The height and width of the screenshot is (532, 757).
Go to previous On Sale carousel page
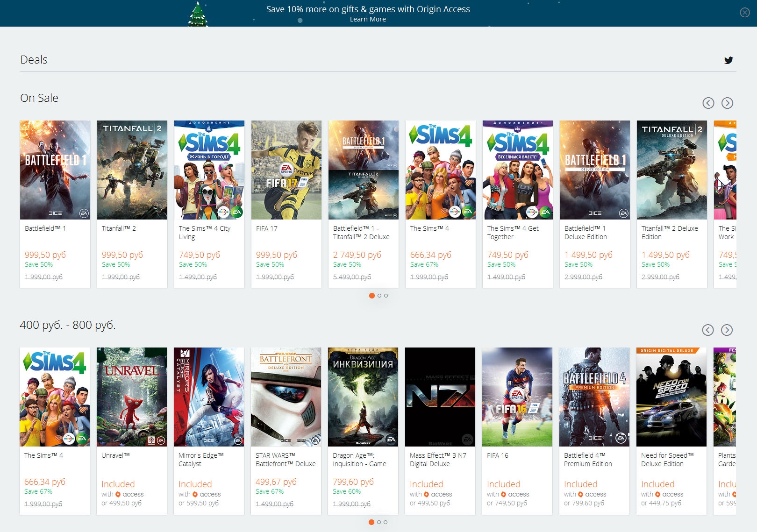(708, 103)
